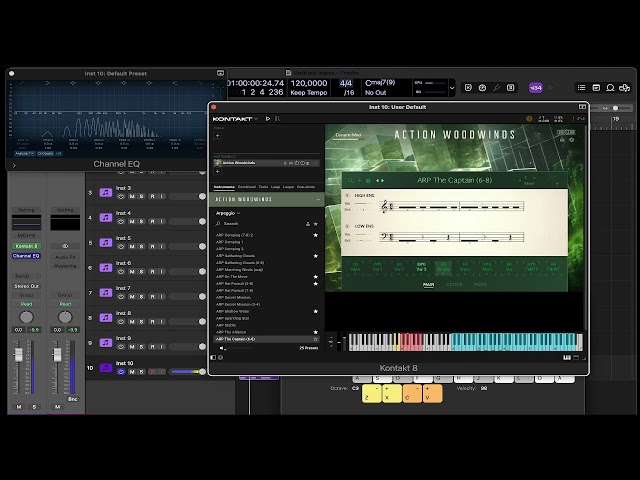Open the preset search magnifier in Action Woodwinds
The width and height of the screenshot is (640, 480).
pyautogui.click(x=350, y=180)
